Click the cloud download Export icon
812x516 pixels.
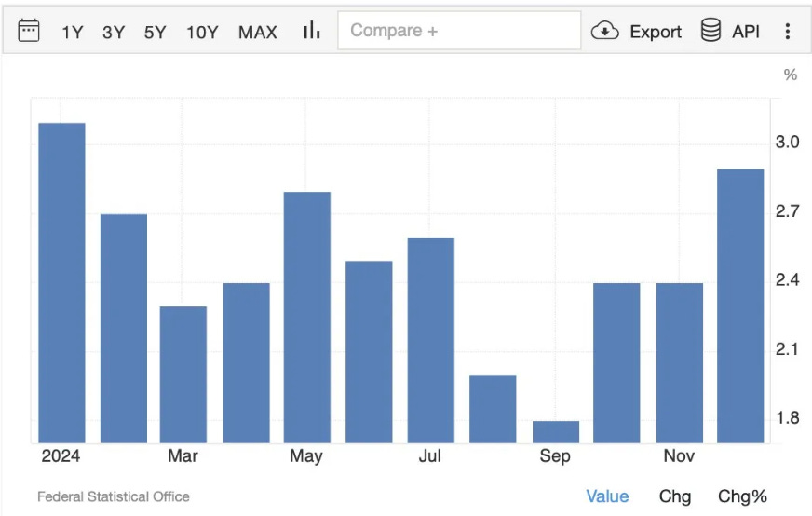click(x=605, y=31)
